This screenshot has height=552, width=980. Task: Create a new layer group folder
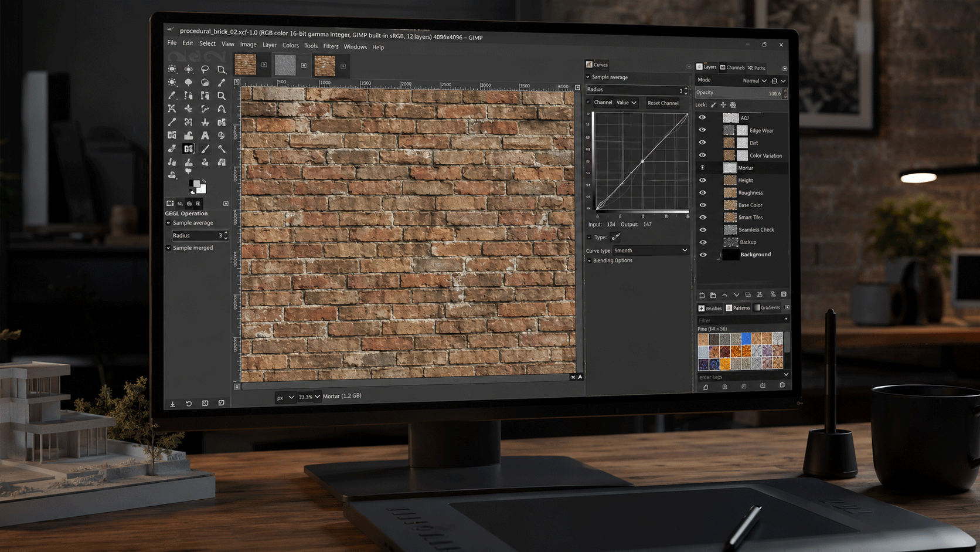[x=713, y=295]
